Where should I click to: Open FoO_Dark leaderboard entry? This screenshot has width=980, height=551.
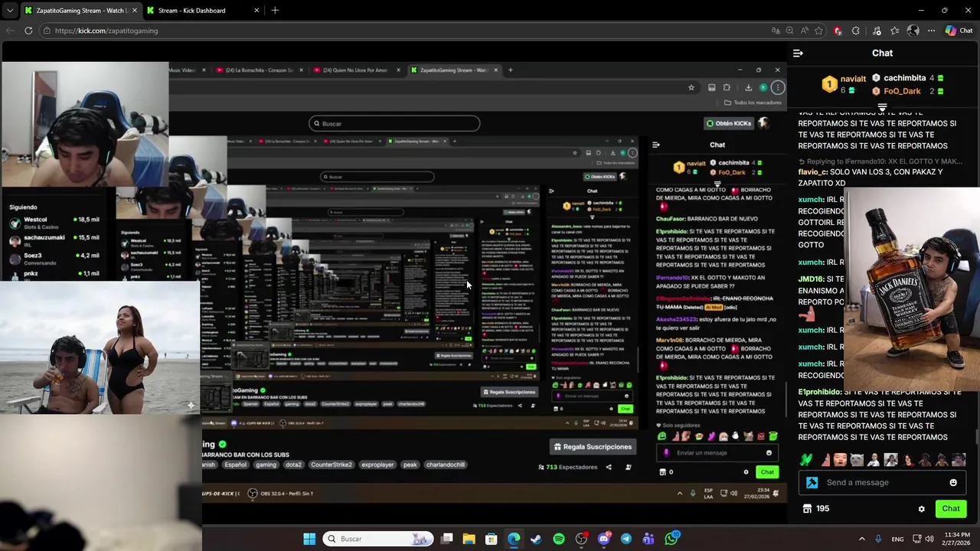908,91
